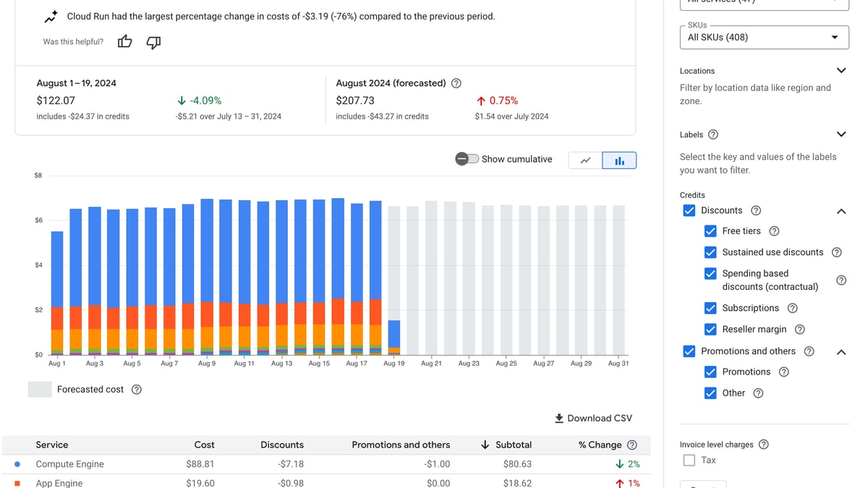Click help icon beside Labels

tap(713, 134)
